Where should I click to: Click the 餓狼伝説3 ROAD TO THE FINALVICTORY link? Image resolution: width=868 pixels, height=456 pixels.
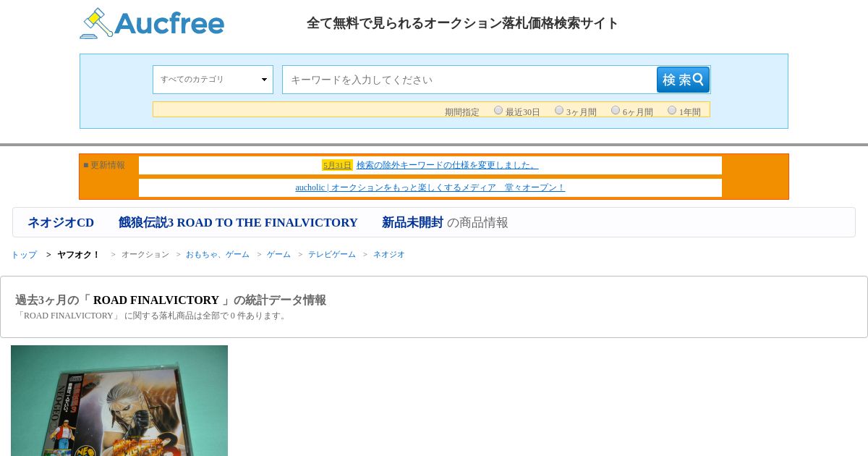click(238, 222)
